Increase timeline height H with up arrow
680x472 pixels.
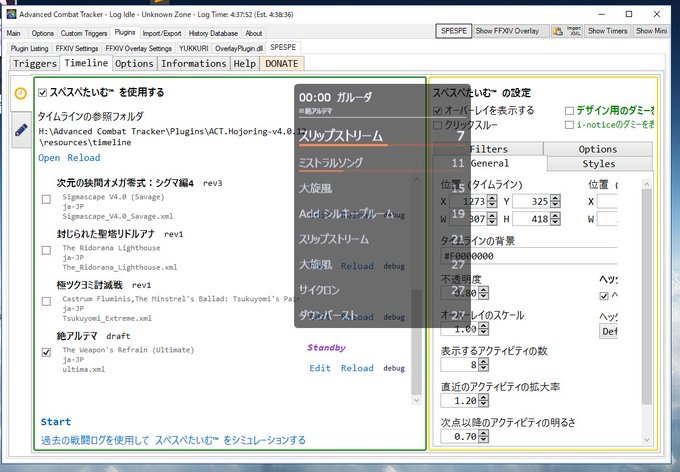tap(555, 216)
